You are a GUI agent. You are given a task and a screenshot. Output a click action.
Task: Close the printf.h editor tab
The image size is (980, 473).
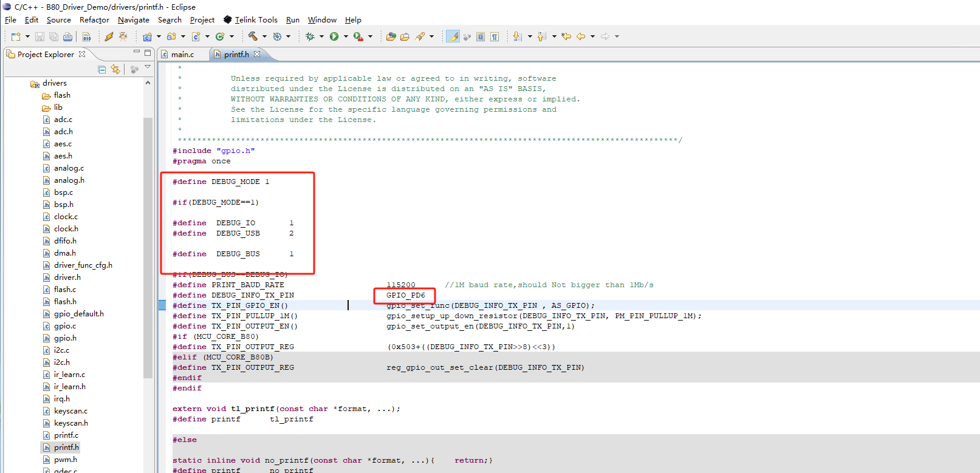257,54
